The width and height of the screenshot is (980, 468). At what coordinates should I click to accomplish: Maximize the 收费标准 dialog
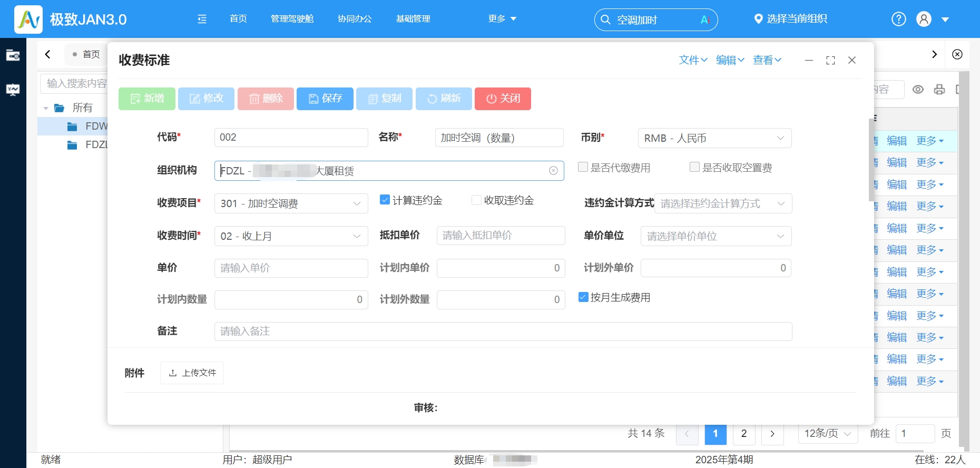[x=830, y=60]
